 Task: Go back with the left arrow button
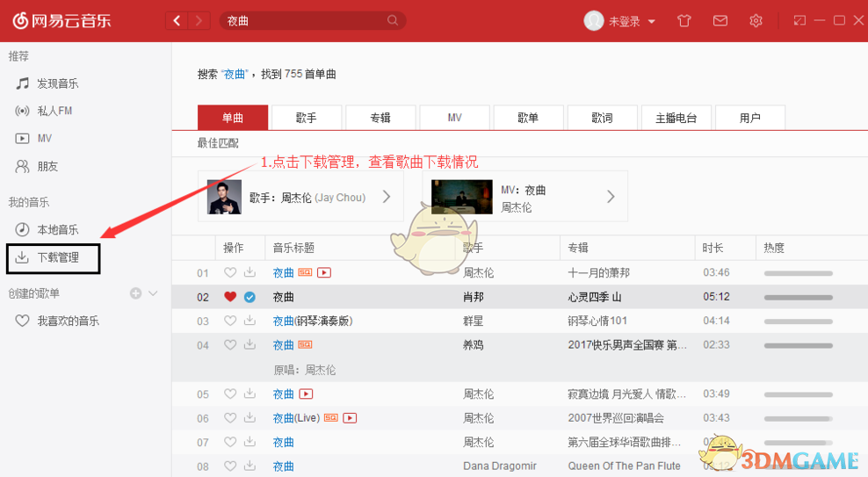pyautogui.click(x=177, y=21)
